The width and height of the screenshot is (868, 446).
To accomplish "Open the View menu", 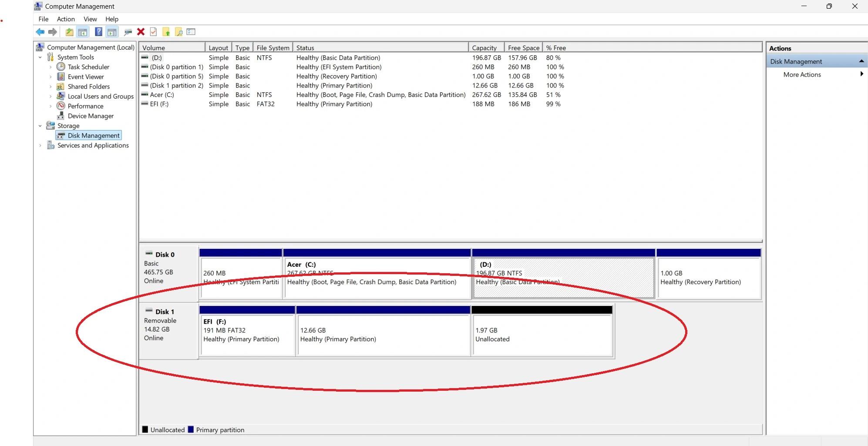I will click(90, 19).
